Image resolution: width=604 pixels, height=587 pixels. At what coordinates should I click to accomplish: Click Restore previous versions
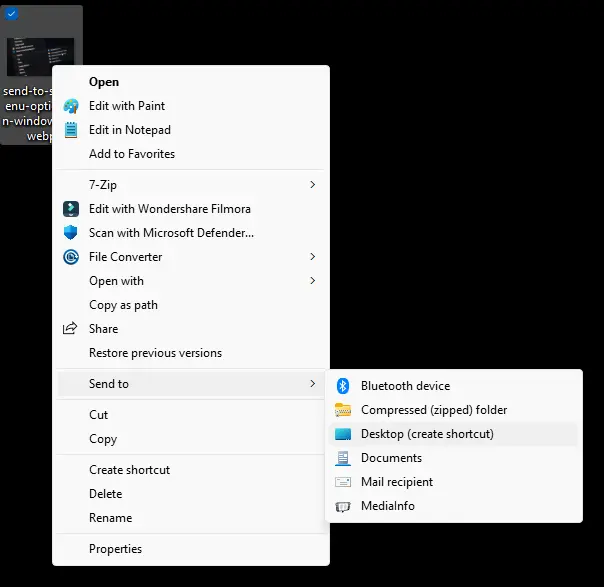(x=155, y=353)
